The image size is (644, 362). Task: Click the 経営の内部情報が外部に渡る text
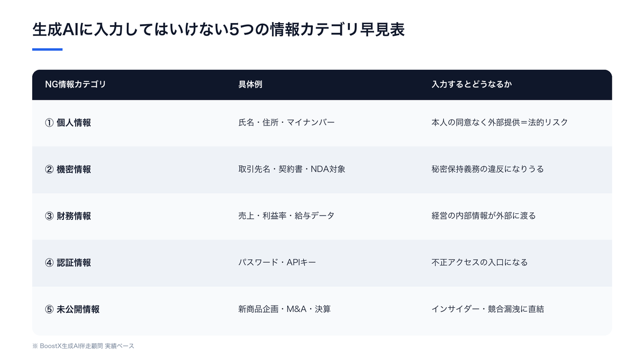click(484, 216)
